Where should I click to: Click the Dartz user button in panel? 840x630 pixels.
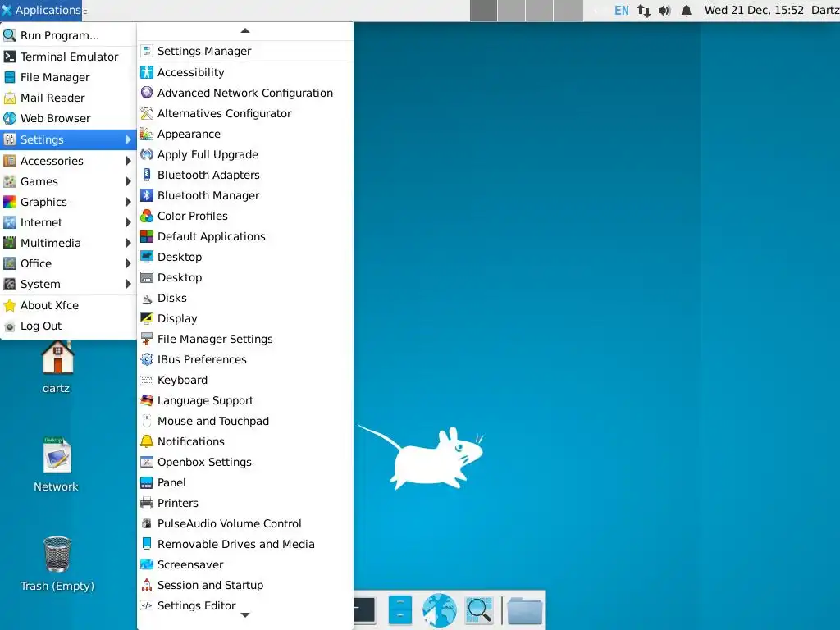(825, 10)
